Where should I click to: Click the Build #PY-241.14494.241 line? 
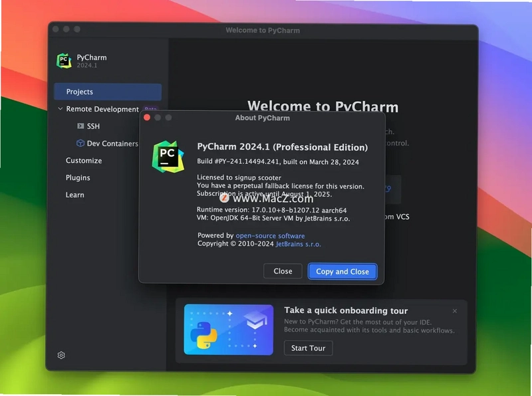(x=278, y=161)
